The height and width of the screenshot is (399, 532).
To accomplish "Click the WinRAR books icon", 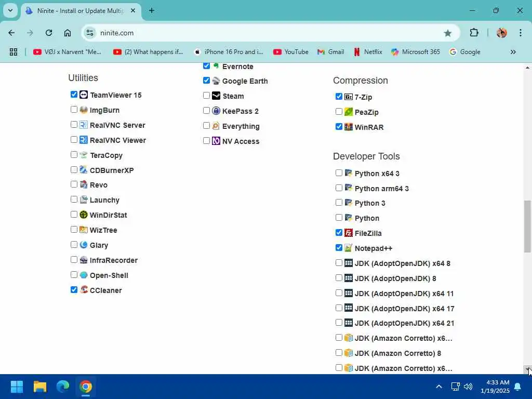I will 349,127.
